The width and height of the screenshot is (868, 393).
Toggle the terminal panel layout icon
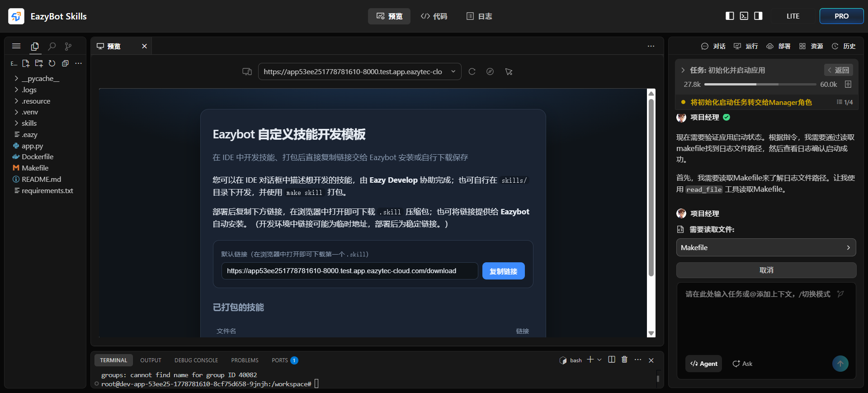(744, 16)
